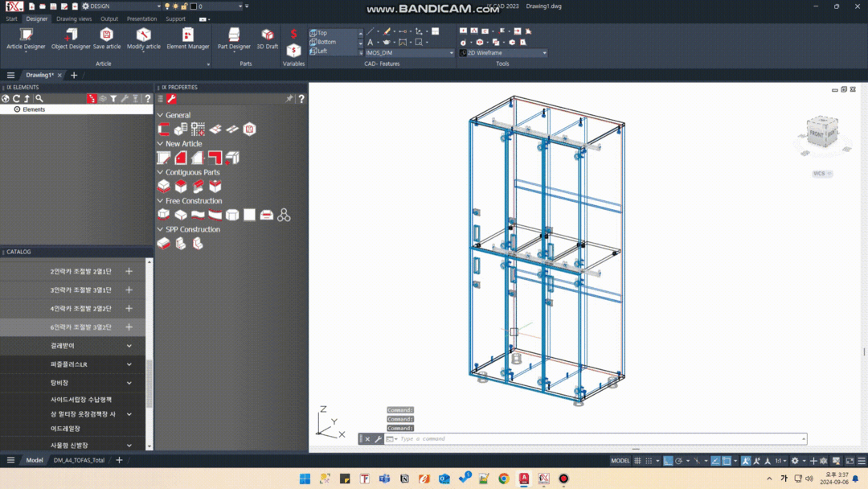The height and width of the screenshot is (489, 868).
Task: Toggle the layer freeze sun icon
Action: click(x=175, y=6)
